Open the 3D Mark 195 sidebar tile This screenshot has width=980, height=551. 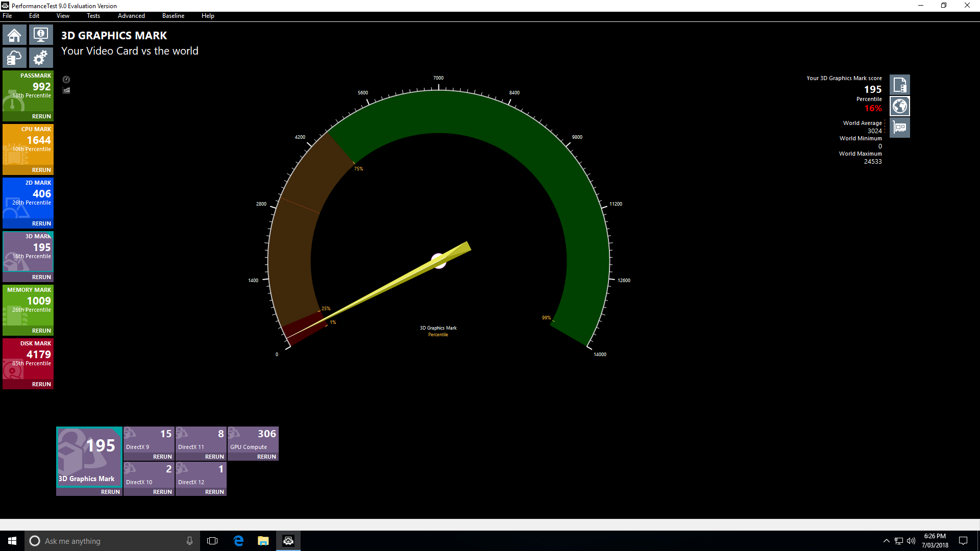pyautogui.click(x=28, y=252)
